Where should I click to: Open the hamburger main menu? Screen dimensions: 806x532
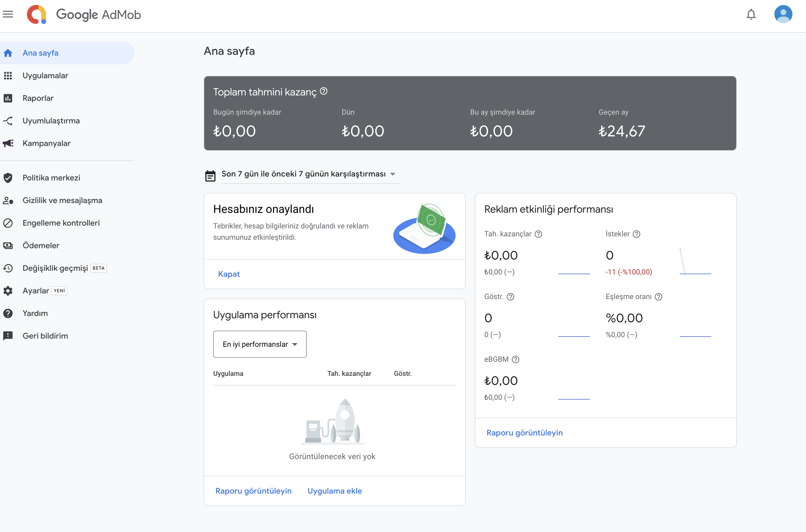click(x=8, y=14)
